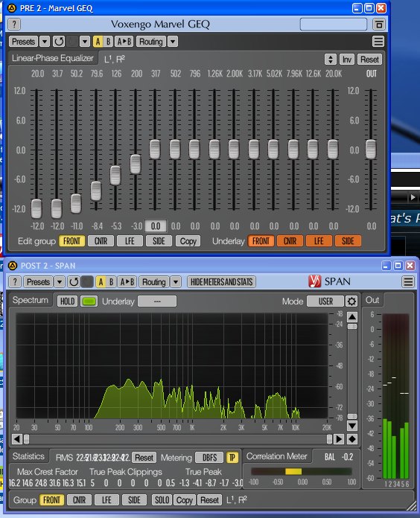Toggle the Marvel GEQ state A button
Image resolution: width=420 pixels, height=518 pixels.
98,42
